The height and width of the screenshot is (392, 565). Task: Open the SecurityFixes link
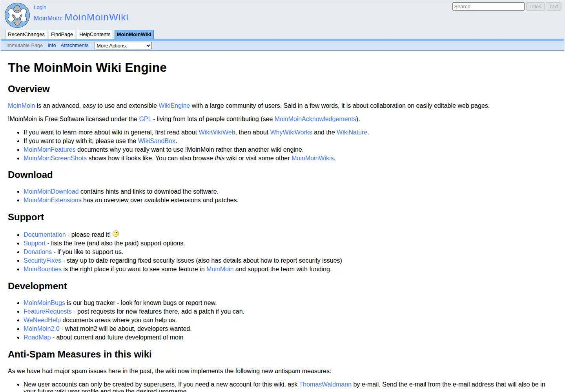42,260
